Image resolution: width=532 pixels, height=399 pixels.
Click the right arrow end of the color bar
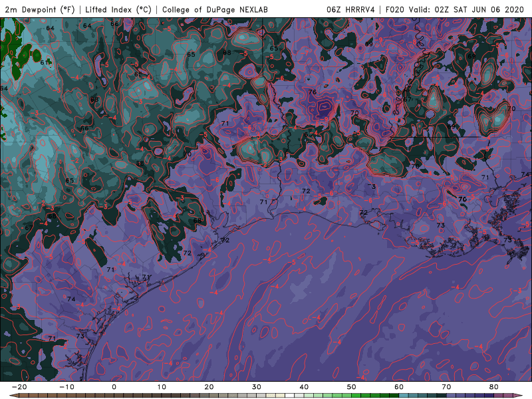coord(518,396)
